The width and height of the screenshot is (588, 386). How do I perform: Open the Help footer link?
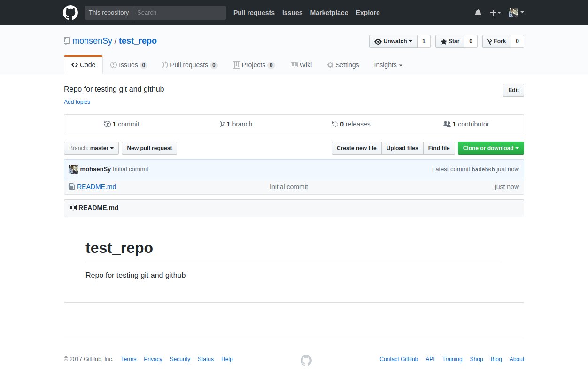coord(227,359)
